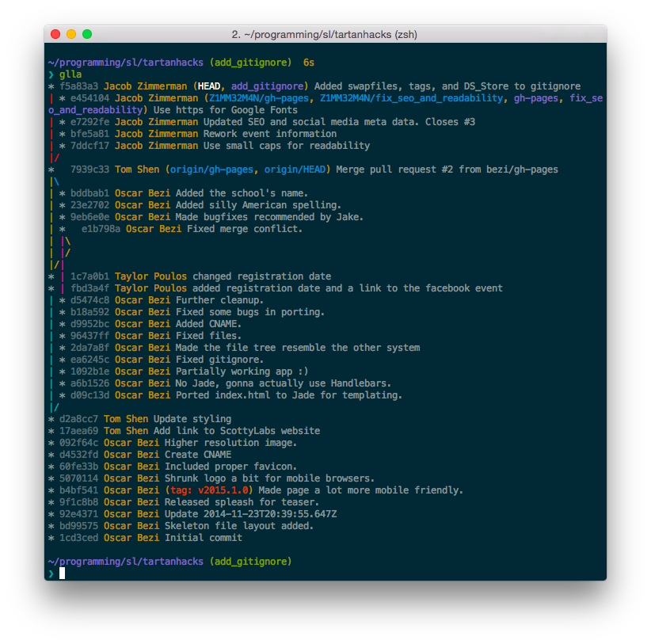Click the message 'Use https for Google Fonts'
The image size is (651, 644).
226,110
